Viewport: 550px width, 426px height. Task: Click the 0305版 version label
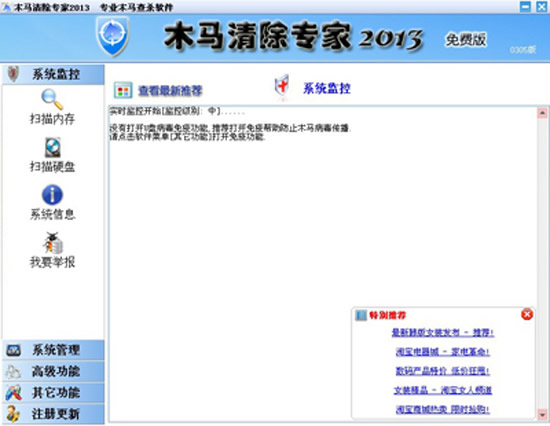coord(523,50)
